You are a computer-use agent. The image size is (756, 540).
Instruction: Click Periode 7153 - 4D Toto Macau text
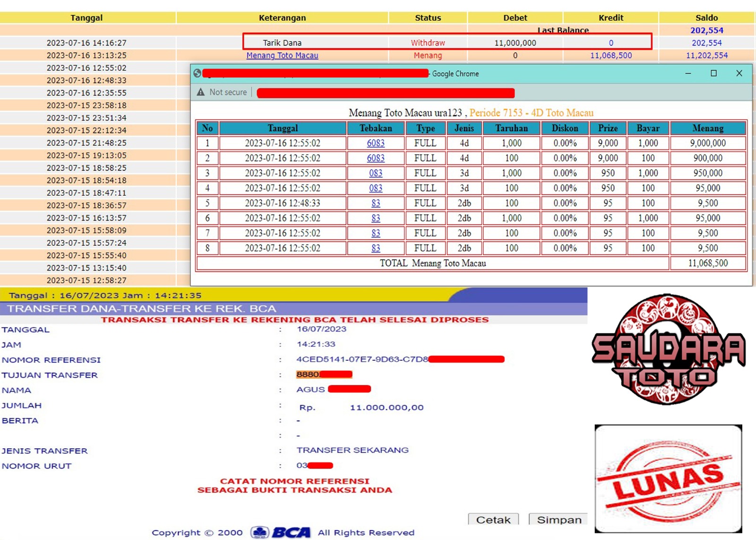tap(531, 113)
